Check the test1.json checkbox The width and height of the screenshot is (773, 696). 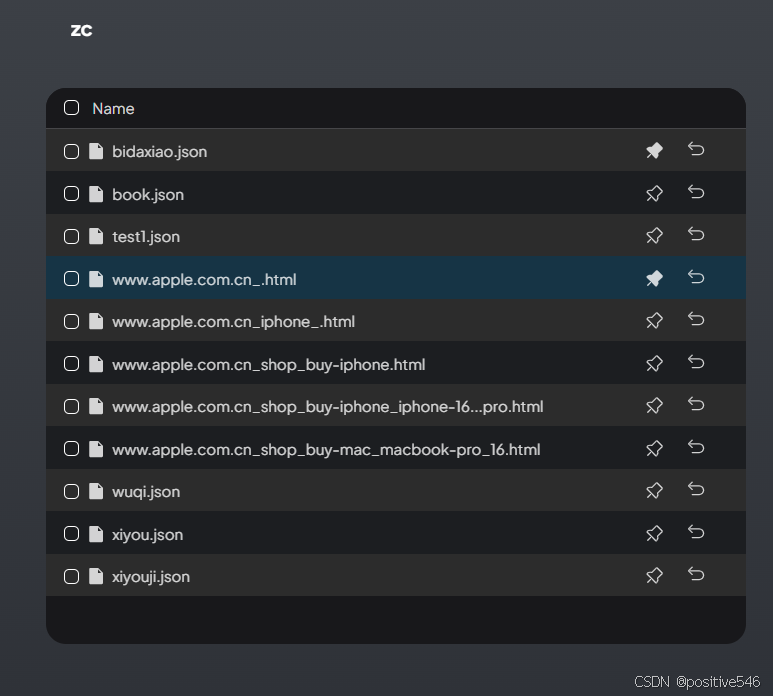[71, 237]
